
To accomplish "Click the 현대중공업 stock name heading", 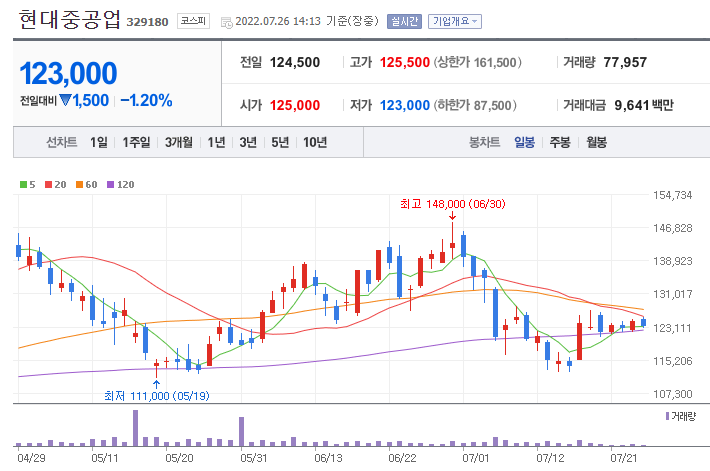I will [x=70, y=19].
